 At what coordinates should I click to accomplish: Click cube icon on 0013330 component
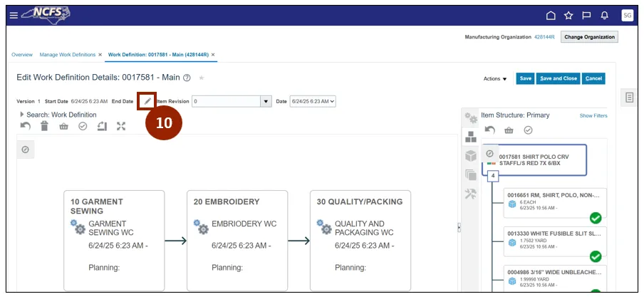click(x=512, y=242)
